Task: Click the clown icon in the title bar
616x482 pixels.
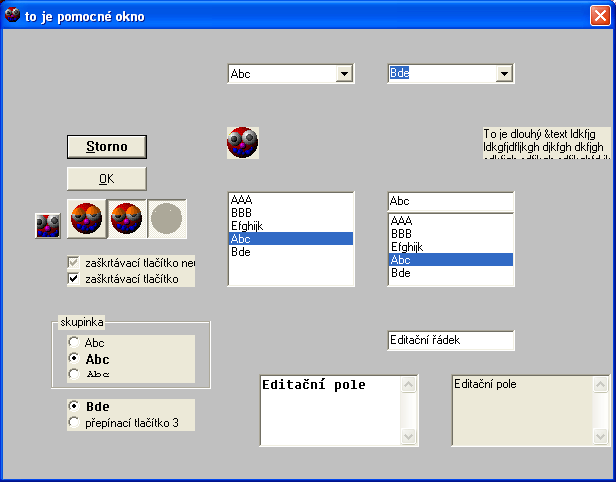Action: click(x=13, y=15)
